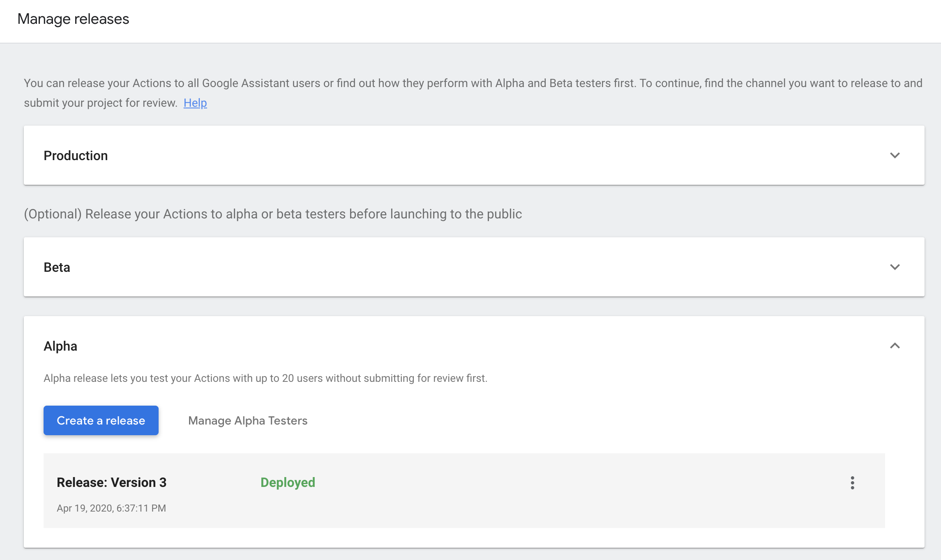Click the release timestamp Apr 19, 2020

coord(111,508)
